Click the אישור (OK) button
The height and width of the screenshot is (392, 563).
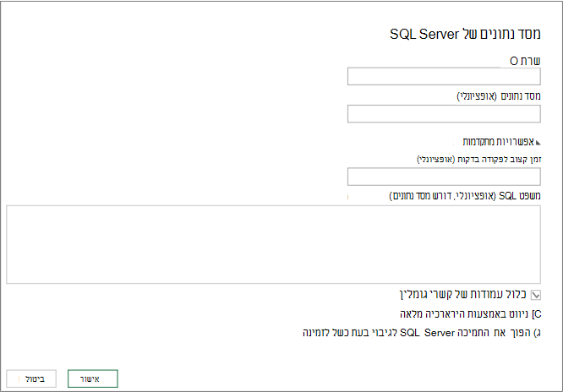point(93,378)
